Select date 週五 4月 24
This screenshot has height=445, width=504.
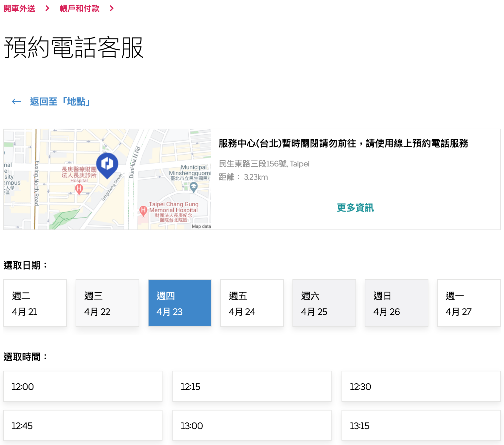(252, 303)
